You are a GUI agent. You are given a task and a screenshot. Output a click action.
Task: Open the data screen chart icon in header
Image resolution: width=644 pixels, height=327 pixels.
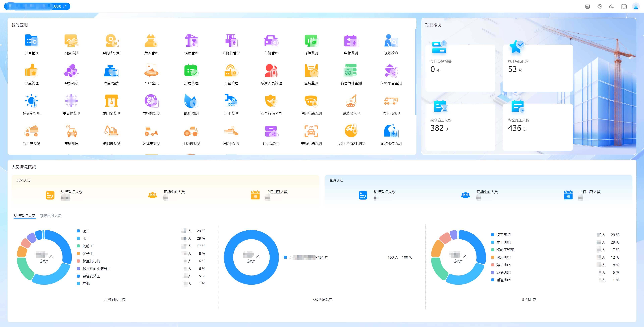pos(587,7)
